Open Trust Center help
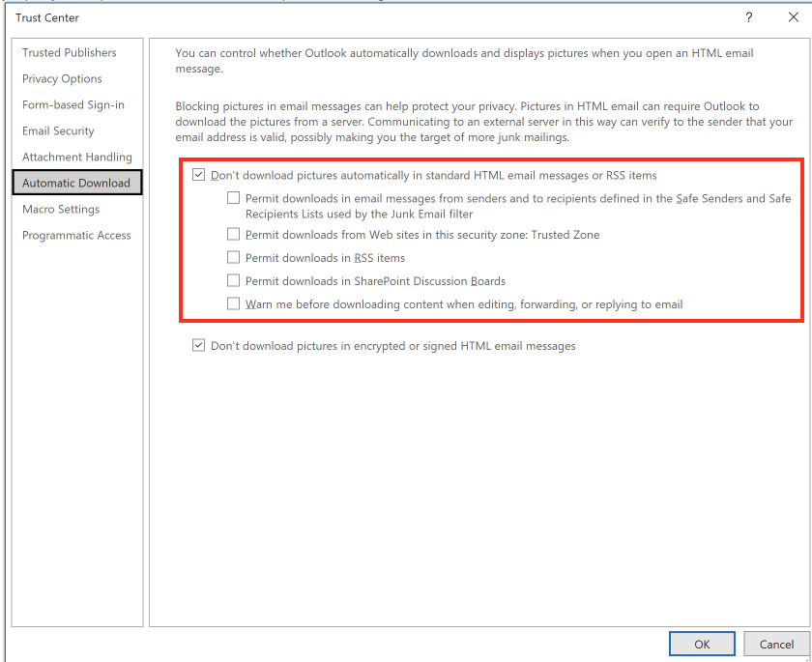 (748, 17)
